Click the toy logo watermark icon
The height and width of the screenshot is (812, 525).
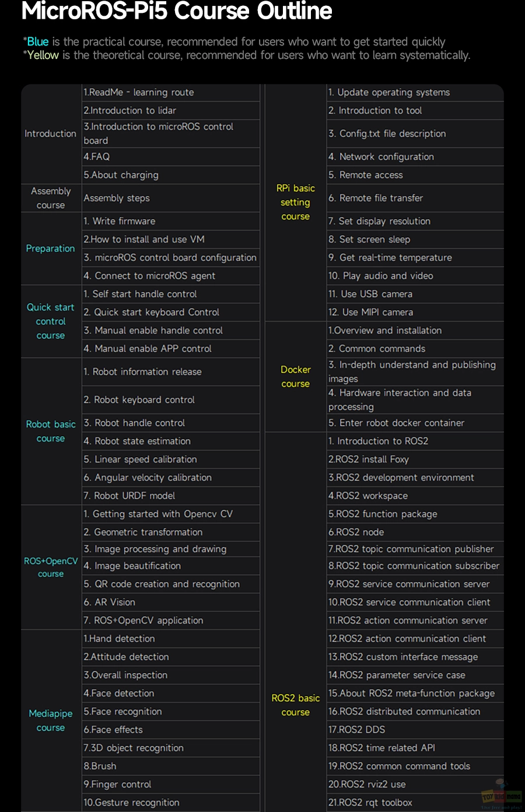click(502, 794)
